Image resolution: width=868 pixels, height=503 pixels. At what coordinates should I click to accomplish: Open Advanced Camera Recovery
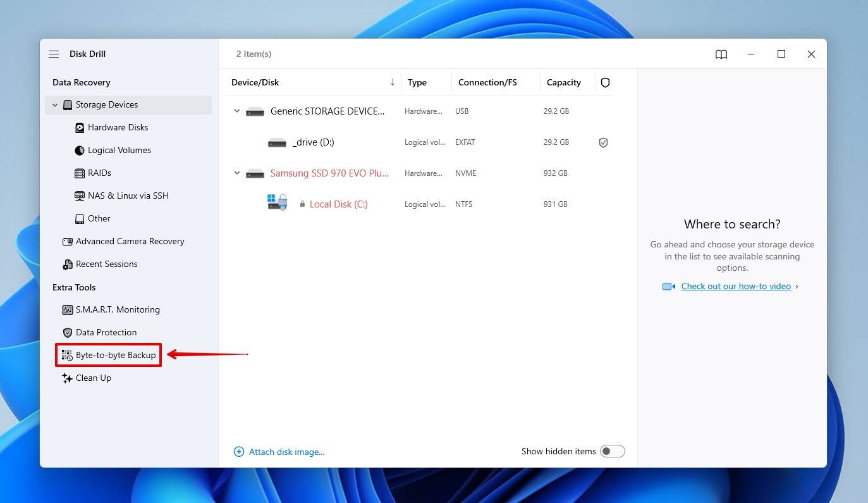[x=130, y=242]
